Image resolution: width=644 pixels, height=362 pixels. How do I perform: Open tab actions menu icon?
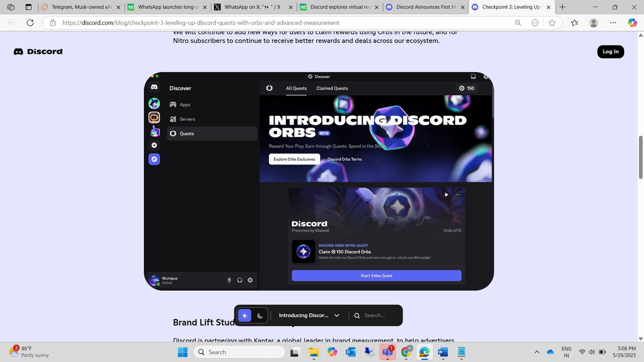point(28,7)
